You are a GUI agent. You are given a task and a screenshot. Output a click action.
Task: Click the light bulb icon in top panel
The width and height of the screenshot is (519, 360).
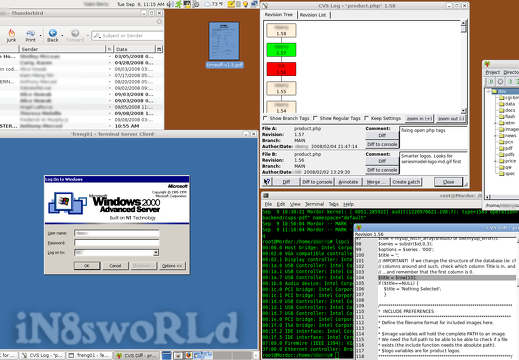pyautogui.click(x=246, y=4)
